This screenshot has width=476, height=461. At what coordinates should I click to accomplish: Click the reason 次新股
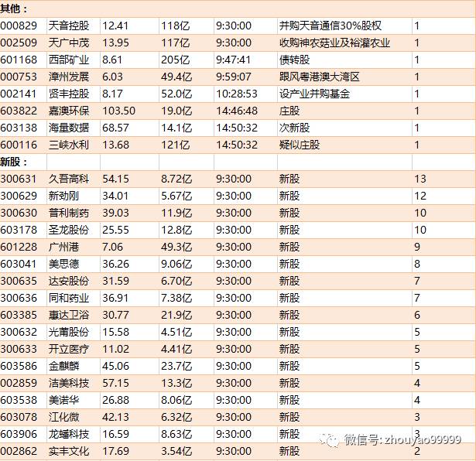294,128
